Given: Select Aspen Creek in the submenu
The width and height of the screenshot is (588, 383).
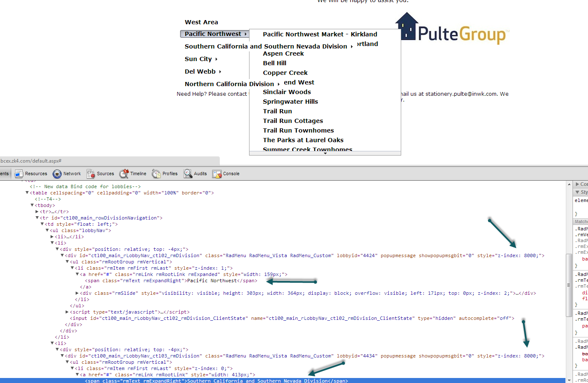Looking at the screenshot, I should 283,54.
